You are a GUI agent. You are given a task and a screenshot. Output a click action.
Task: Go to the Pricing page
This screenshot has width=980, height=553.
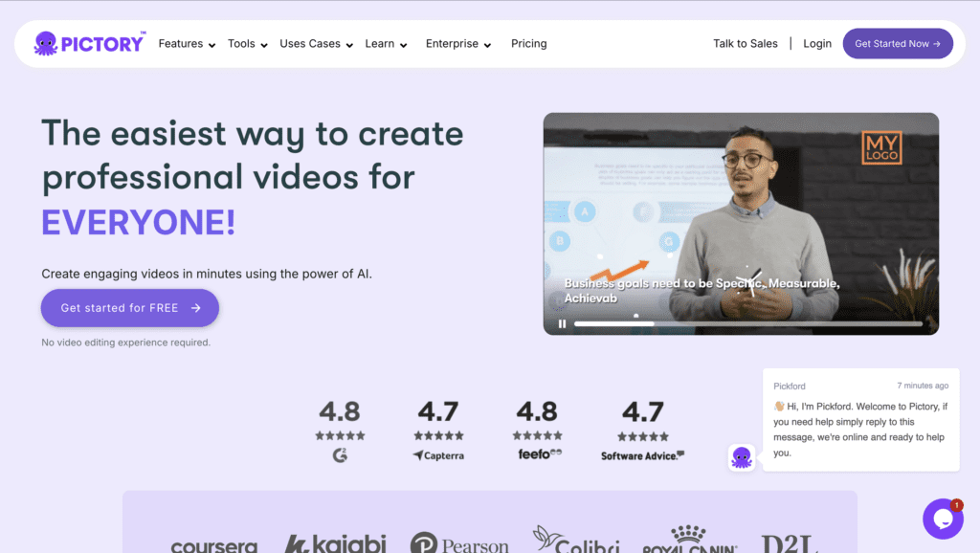click(x=528, y=44)
